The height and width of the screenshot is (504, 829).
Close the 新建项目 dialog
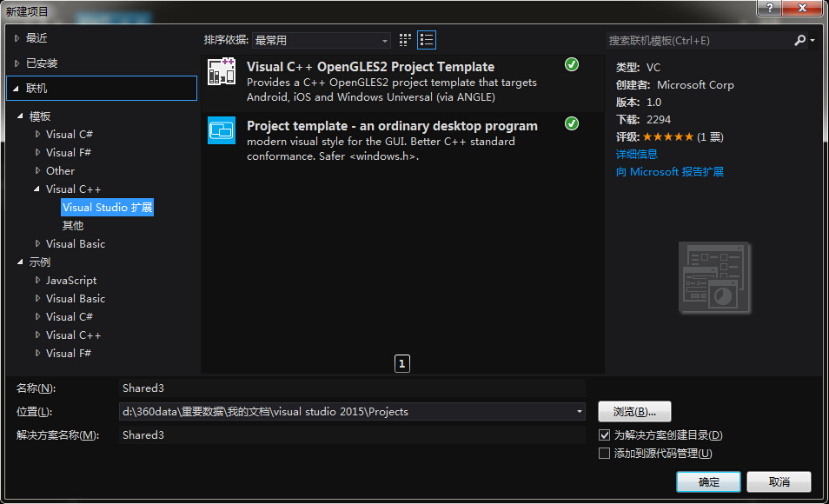tap(802, 8)
